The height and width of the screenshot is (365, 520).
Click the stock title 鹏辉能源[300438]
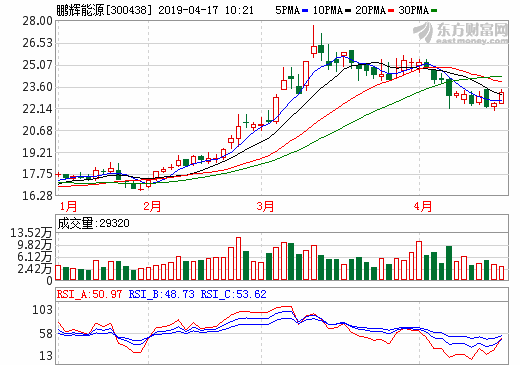(x=104, y=10)
